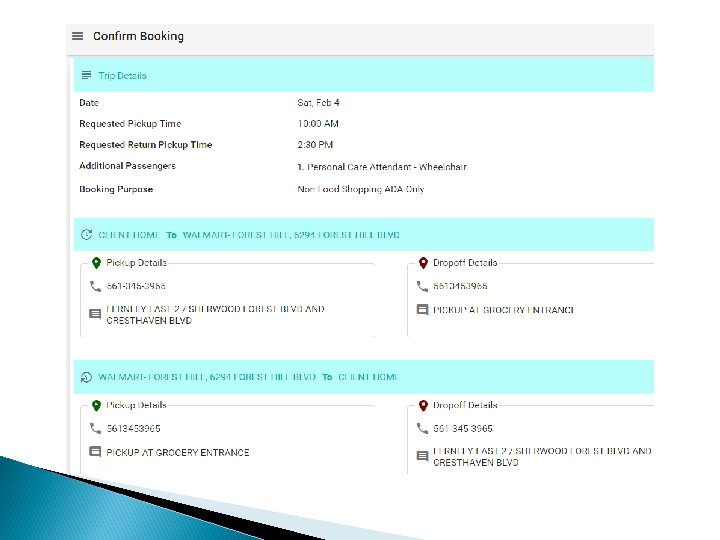Click comment icon beside outbound pickup FERNLEY EAST note
This screenshot has height=540, width=720.
[95, 314]
